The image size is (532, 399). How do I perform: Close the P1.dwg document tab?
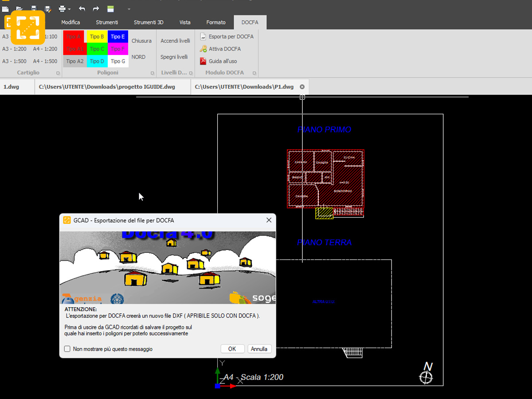(x=302, y=87)
